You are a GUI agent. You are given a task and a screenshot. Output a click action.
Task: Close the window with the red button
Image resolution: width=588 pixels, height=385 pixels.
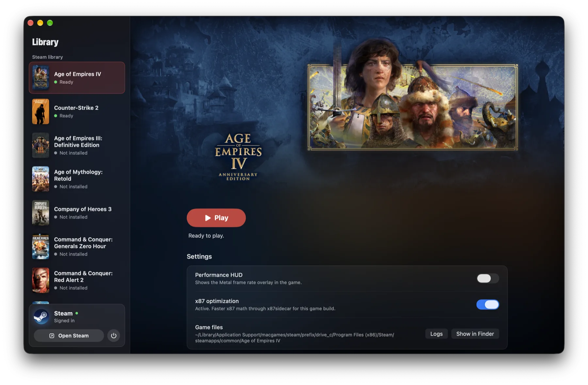pos(31,23)
